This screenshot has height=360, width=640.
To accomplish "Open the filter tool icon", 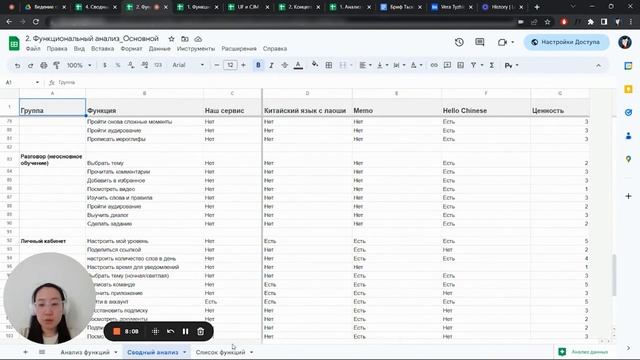I will point(473,65).
